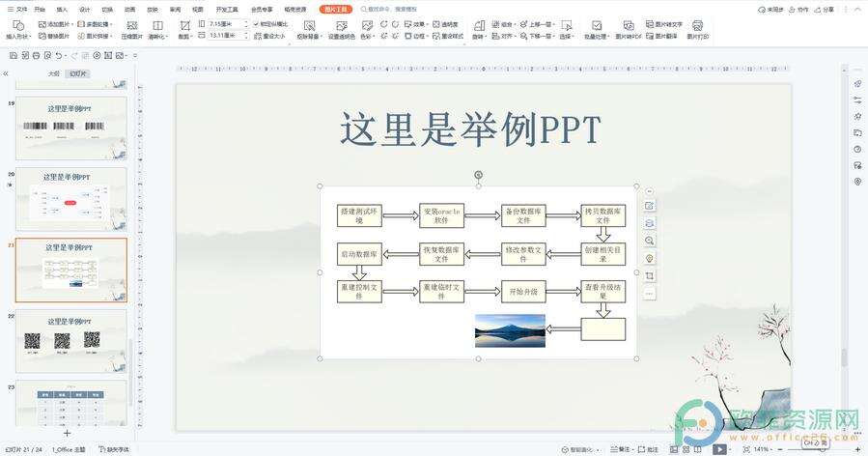The image size is (868, 456).
Task: Switch to the 大纲 outline pane tab
Action: tap(54, 73)
